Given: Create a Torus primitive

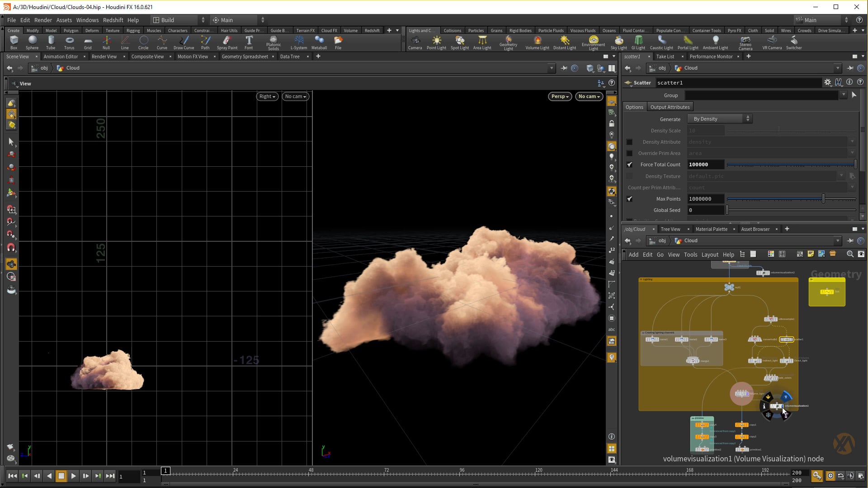Looking at the screenshot, I should pos(69,42).
